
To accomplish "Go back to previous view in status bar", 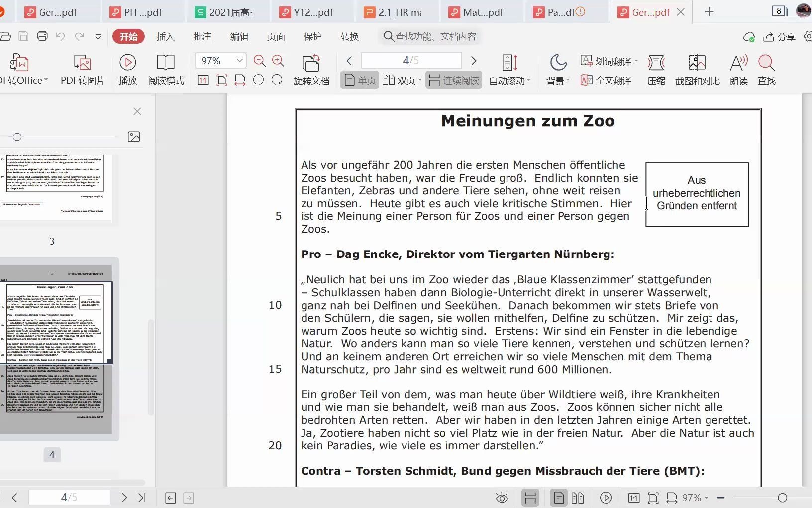I will 171,498.
